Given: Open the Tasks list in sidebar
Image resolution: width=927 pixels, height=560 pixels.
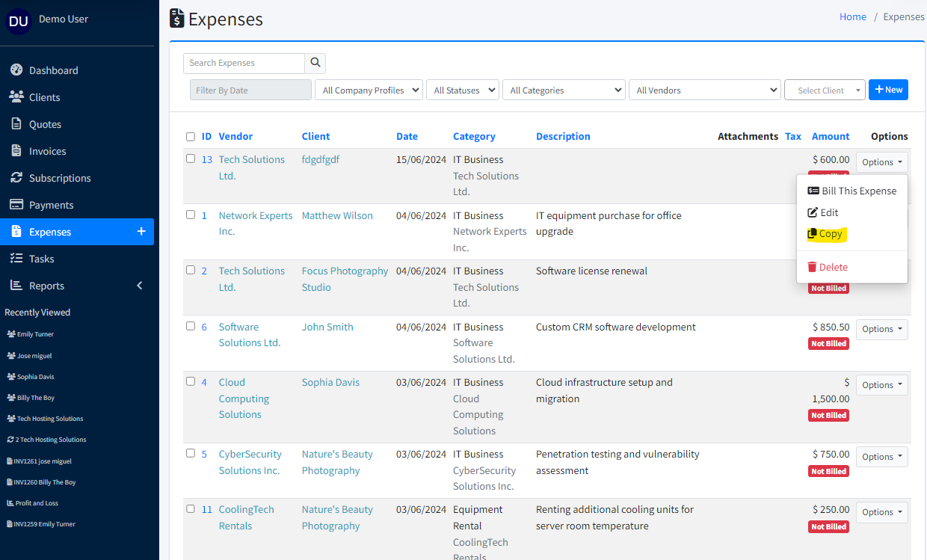Looking at the screenshot, I should (41, 259).
